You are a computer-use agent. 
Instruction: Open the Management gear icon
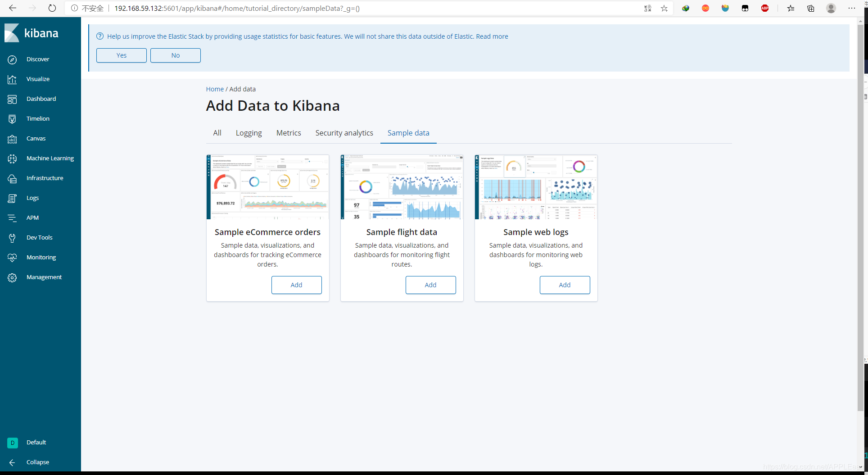(12, 277)
